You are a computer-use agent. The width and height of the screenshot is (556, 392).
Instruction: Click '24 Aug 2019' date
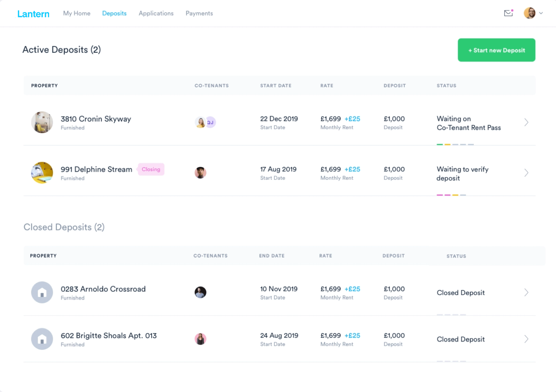tap(279, 335)
